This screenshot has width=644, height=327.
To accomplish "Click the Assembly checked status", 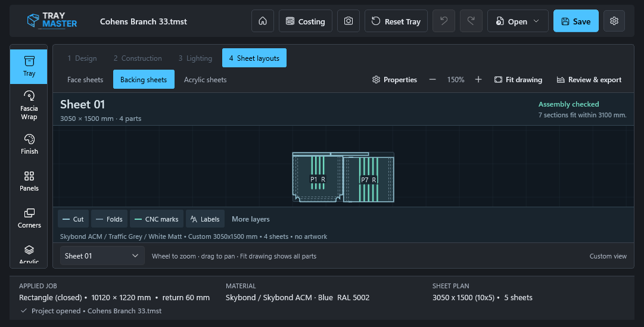I will [x=568, y=104].
